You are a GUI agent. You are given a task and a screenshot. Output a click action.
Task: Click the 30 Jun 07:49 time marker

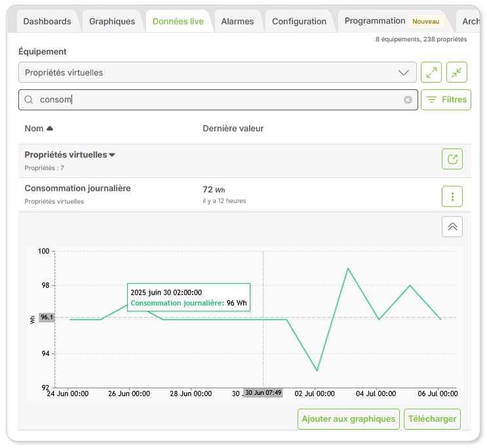click(x=263, y=393)
